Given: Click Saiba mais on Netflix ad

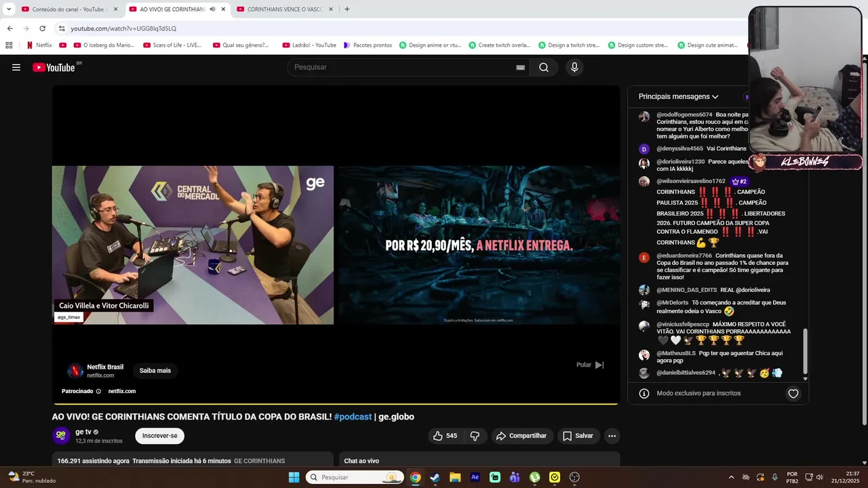Looking at the screenshot, I should coord(155,371).
